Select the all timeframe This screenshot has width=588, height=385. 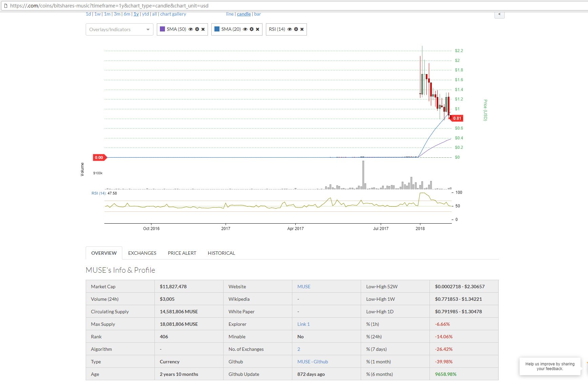pos(154,14)
